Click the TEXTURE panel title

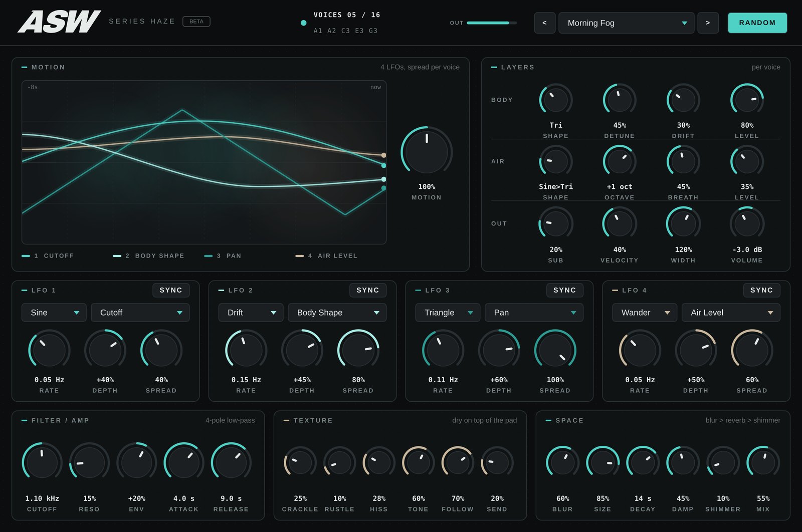(313, 420)
